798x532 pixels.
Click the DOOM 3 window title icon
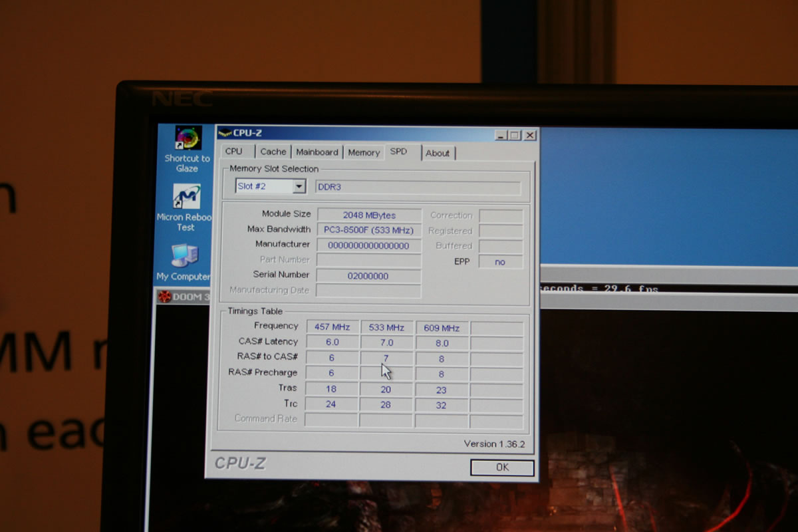click(x=164, y=297)
